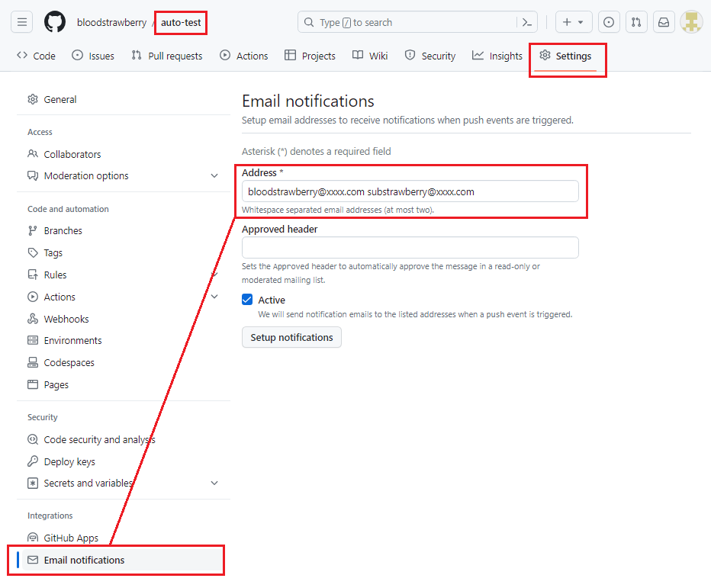The width and height of the screenshot is (711, 588).
Task: Open the repository Actions tab
Action: point(244,56)
